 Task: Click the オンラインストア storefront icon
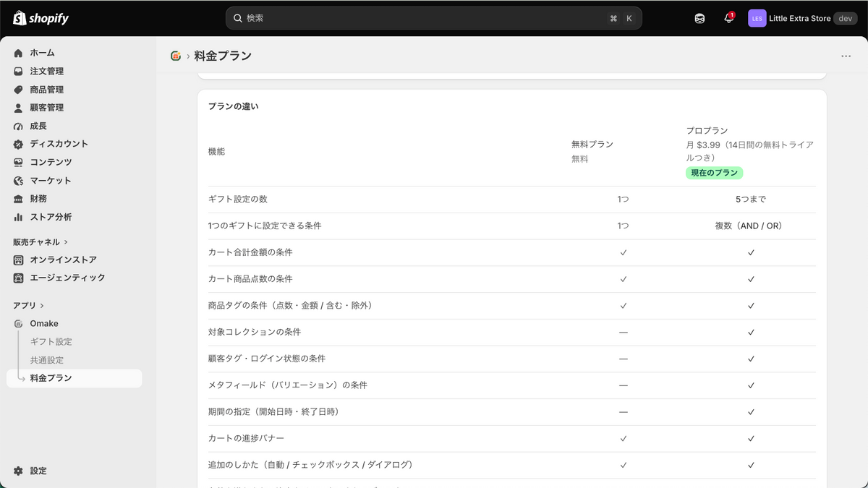tap(19, 260)
